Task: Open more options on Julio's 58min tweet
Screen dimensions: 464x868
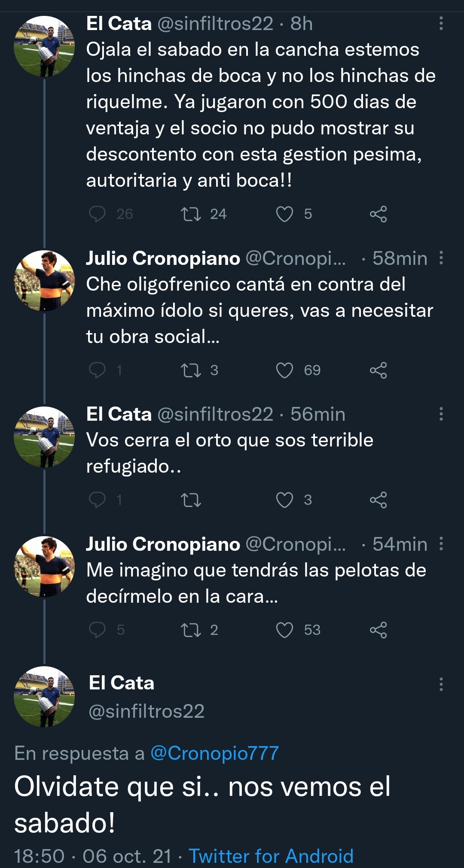Action: coord(441,258)
